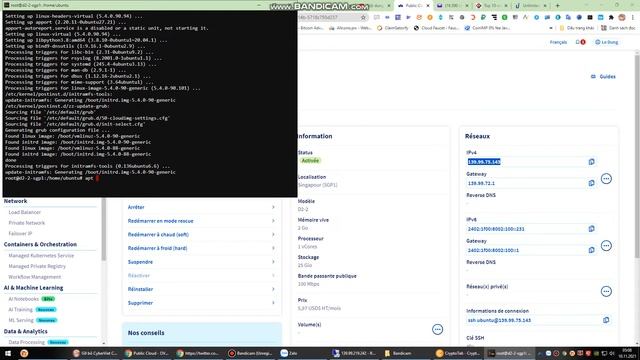Image resolution: width=640 pixels, height=360 pixels.
Task: Open Private Network in the sidebar
Action: pos(27,223)
